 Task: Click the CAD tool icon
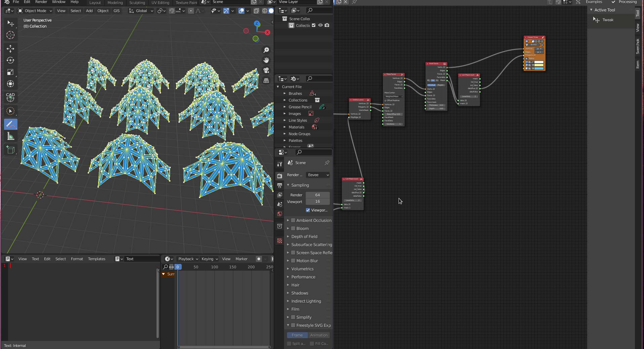tap(10, 97)
